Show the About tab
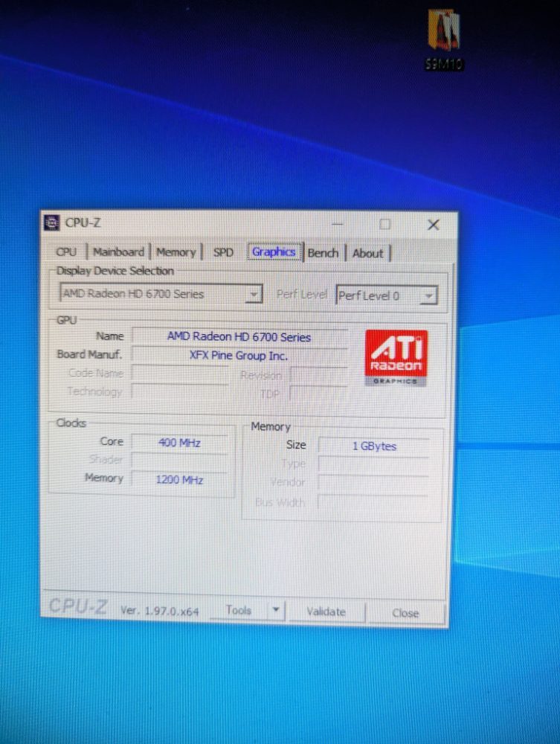Screen dimensions: 560x744 (368, 253)
